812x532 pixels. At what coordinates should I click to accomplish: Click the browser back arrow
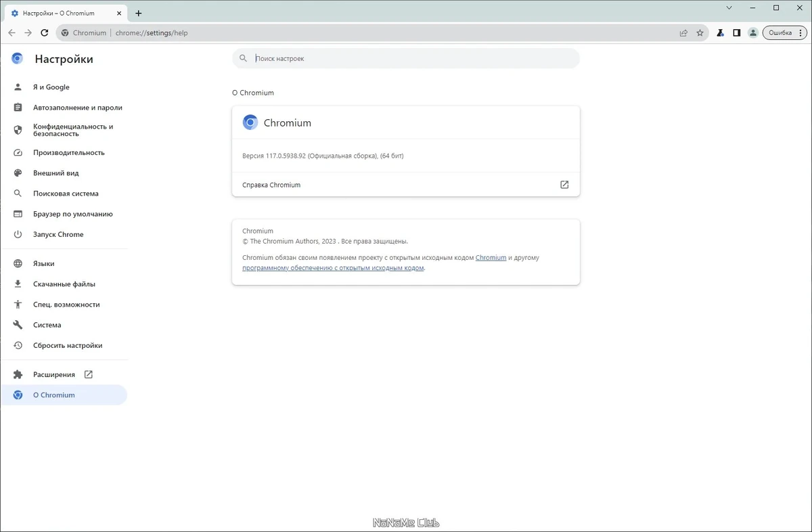click(x=12, y=32)
